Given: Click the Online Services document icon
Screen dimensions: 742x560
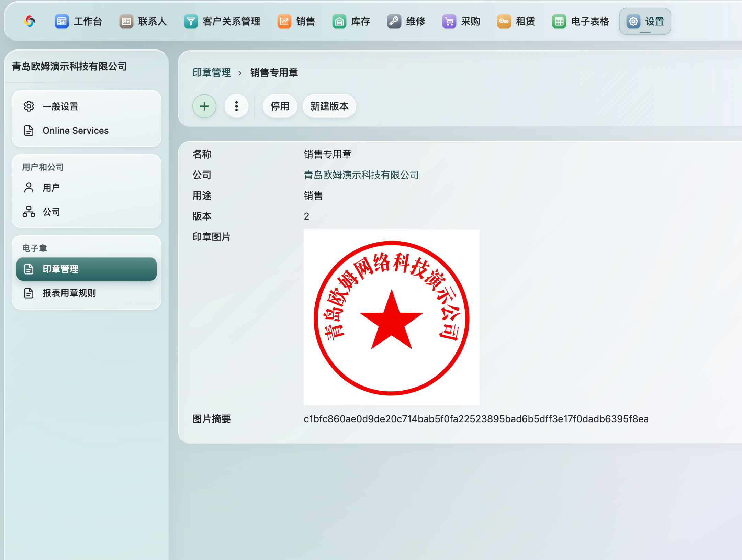Looking at the screenshot, I should (29, 131).
